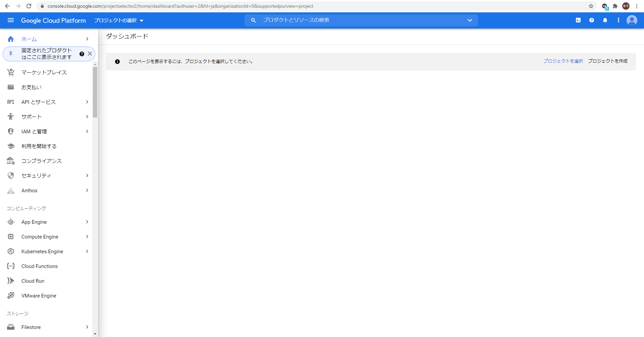Image resolution: width=644 pixels, height=337 pixels.
Task: Click the billing card icon
Action: (x=11, y=87)
